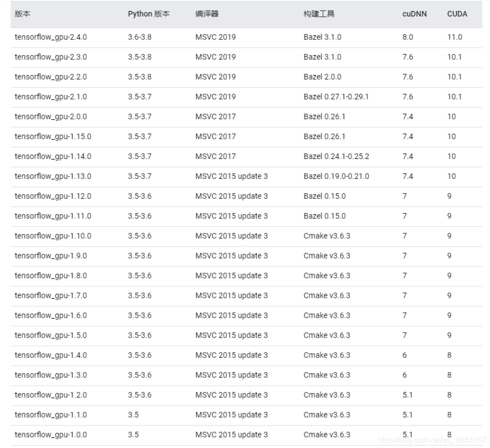Select the tensorflow_gpu-1.5.0 cell
Screen dimensions: 490x448
51,335
